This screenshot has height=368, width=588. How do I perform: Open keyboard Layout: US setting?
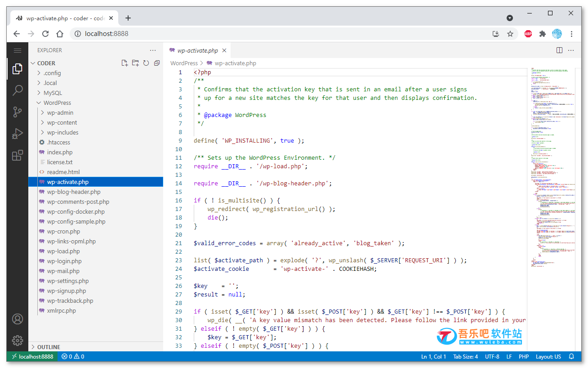click(x=548, y=357)
